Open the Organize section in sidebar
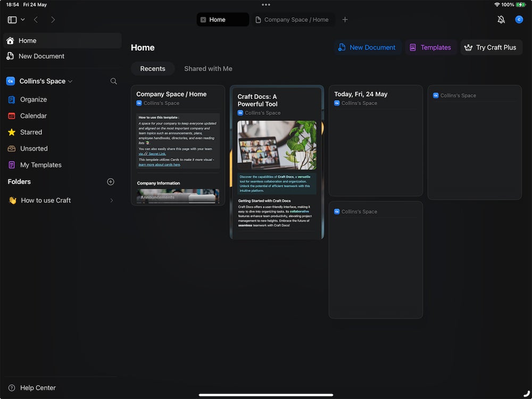The width and height of the screenshot is (532, 399). click(34, 99)
